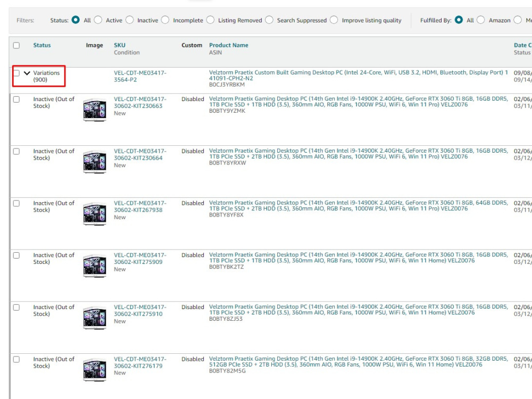Check the row for SKU ending KIT267938

(x=16, y=203)
